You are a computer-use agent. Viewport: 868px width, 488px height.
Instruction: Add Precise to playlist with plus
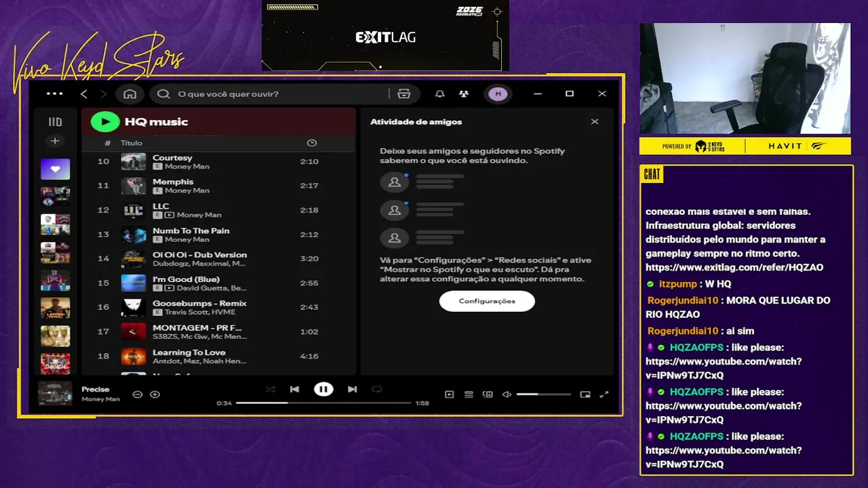pyautogui.click(x=155, y=394)
